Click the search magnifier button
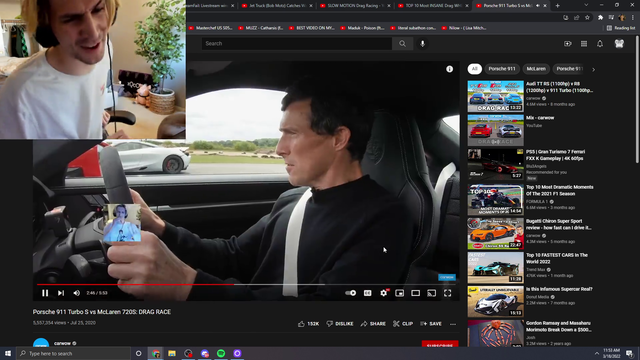Screen dimensions: 640x360 point(402,43)
